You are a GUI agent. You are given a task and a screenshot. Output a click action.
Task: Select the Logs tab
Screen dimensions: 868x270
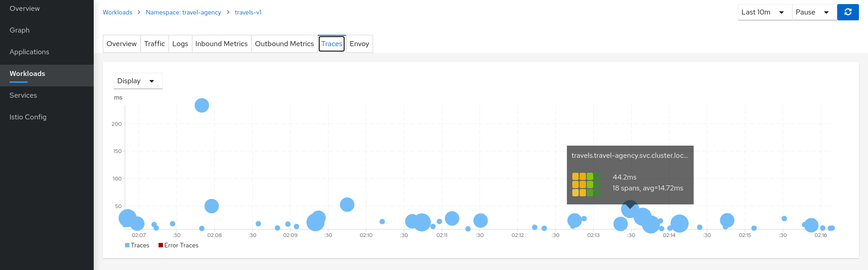click(180, 44)
